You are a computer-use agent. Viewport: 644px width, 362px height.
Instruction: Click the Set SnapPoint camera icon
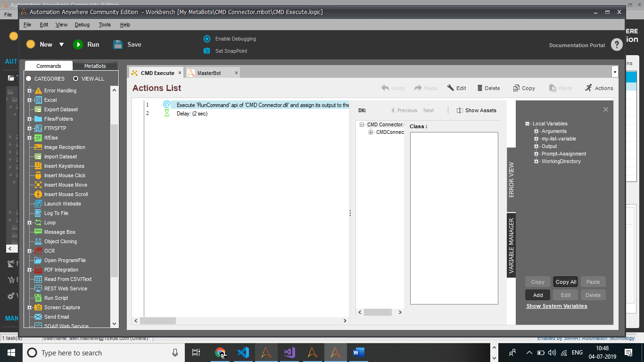(207, 51)
